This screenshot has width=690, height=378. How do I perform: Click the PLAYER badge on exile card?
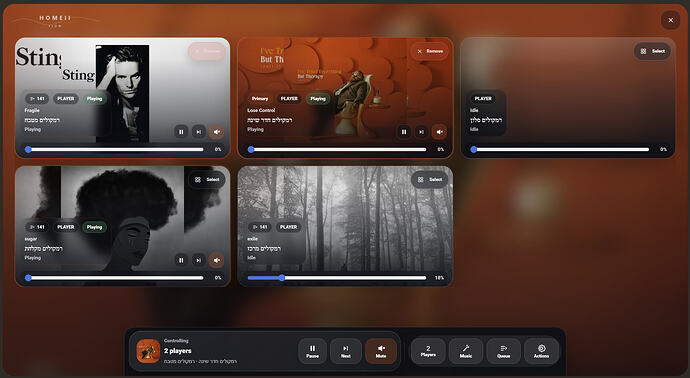click(x=289, y=227)
